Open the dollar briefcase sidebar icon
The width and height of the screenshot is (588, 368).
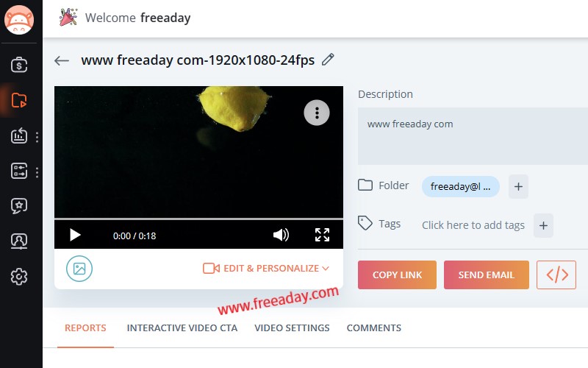19,65
